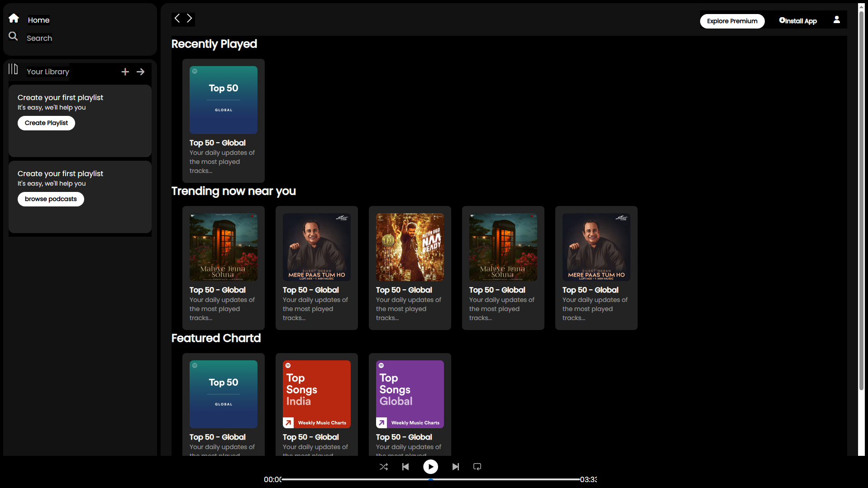Open second Mere Paas Tum Ho trending card

click(x=596, y=268)
